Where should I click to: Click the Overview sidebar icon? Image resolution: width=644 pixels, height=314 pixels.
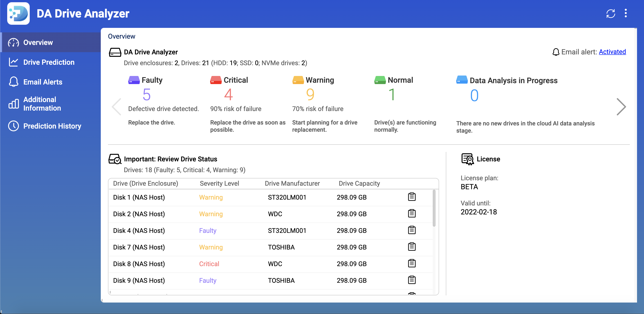point(13,42)
